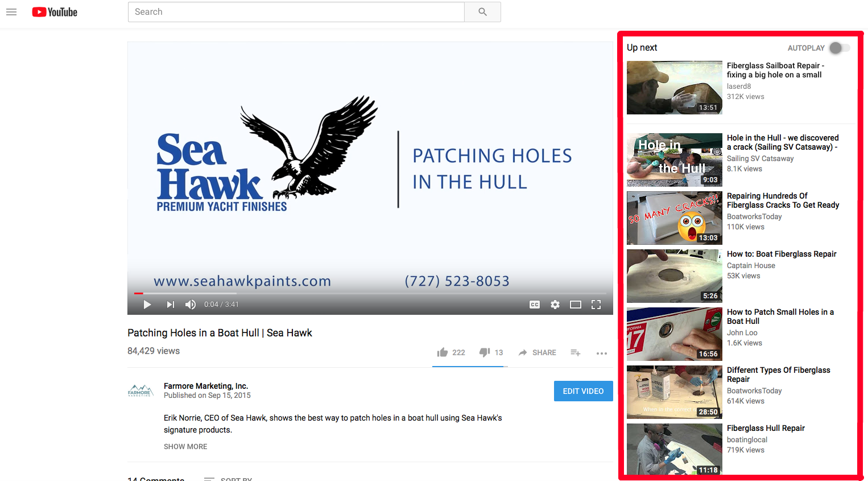Click BoatworksToday under 110K views video

pos(754,217)
